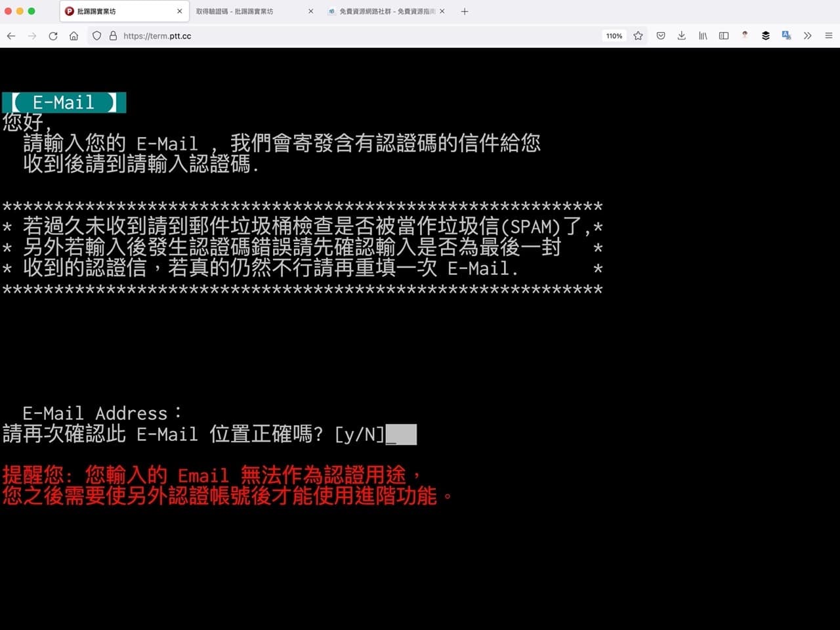Select the 批踢踢實業坊 active tab
The width and height of the screenshot is (840, 630).
(x=124, y=11)
